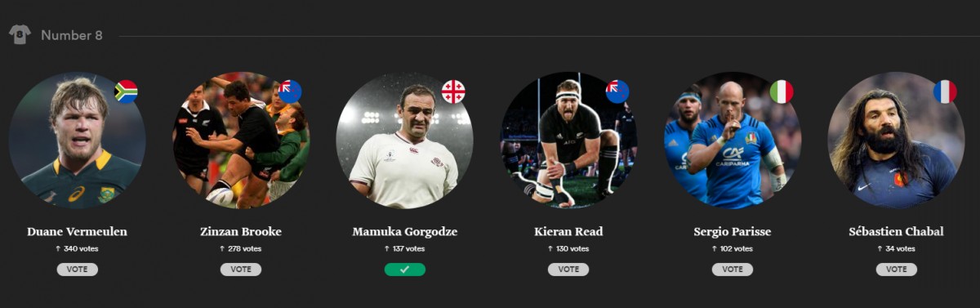980x308 pixels.
Task: Click New Zealand flag on Zinzan Brooke
Action: (290, 92)
